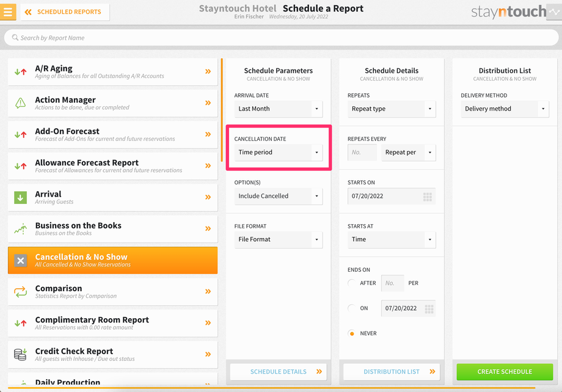Click the AFTER number input field
The height and width of the screenshot is (392, 562).
[392, 283]
